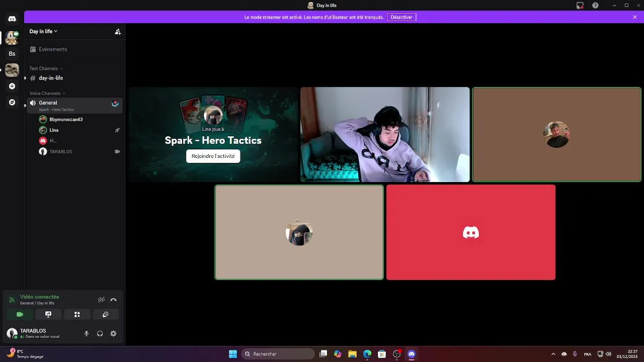
Task: Click Désactiver streamer mode button
Action: (x=401, y=17)
